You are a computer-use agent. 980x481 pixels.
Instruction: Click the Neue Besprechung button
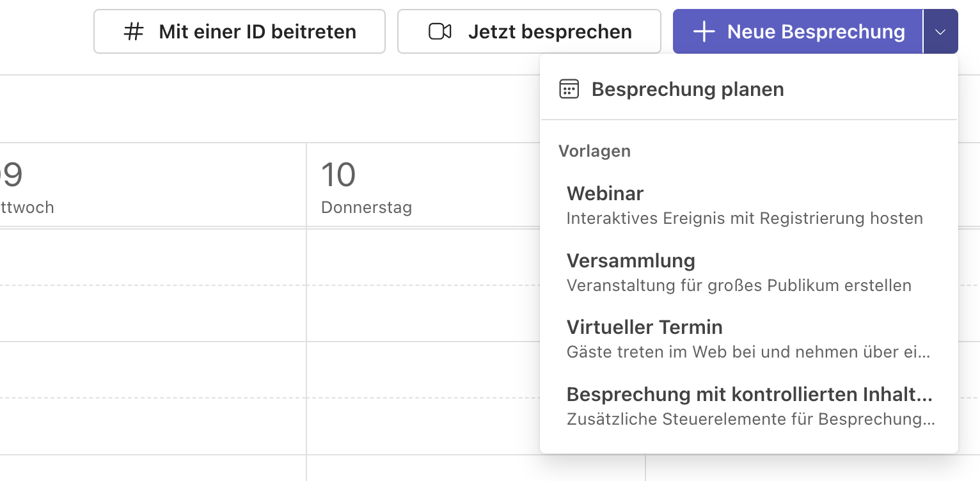(x=798, y=31)
